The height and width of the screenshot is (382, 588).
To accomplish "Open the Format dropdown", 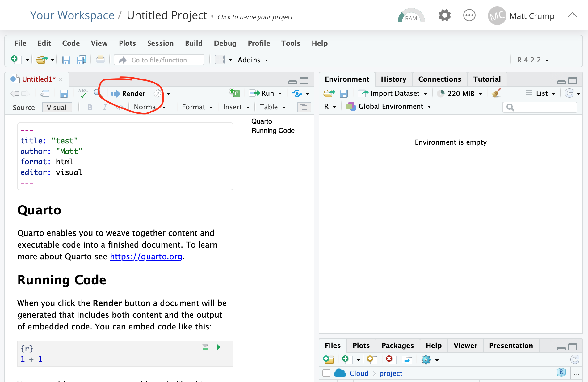I will (x=197, y=107).
